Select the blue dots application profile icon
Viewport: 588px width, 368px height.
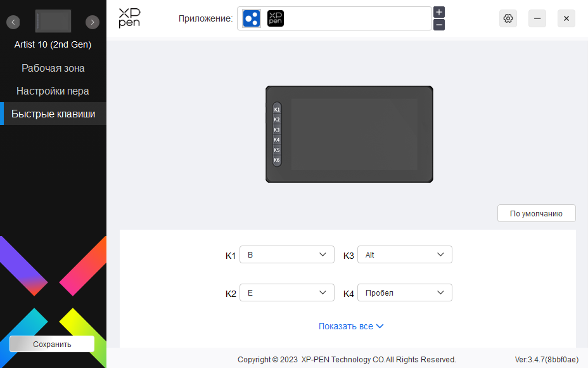[x=252, y=18]
